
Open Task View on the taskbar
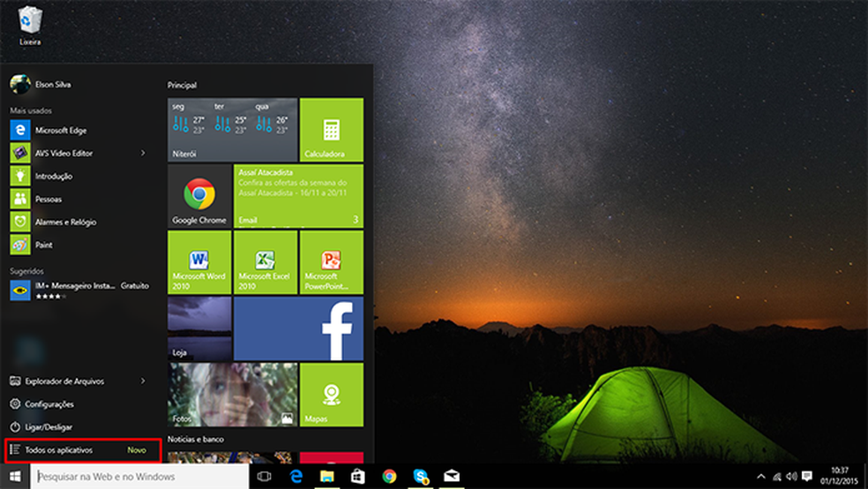click(265, 477)
